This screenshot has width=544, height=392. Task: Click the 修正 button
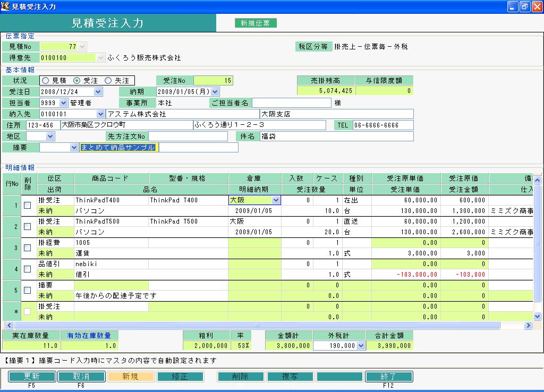click(x=180, y=377)
